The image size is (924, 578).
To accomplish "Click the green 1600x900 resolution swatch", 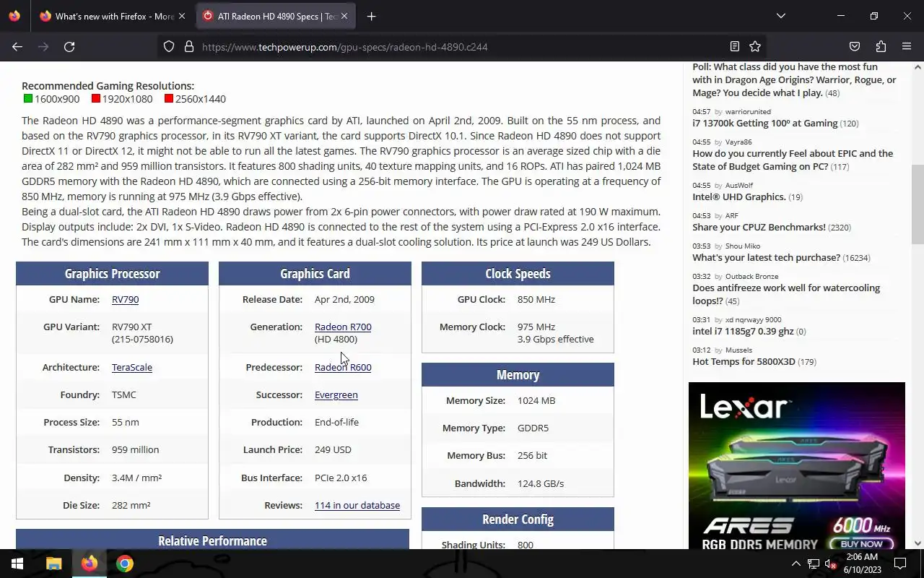I will 28,99.
